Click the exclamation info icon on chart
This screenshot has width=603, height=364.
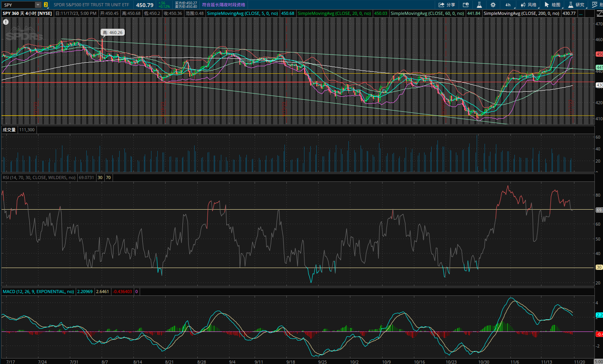pos(6,22)
